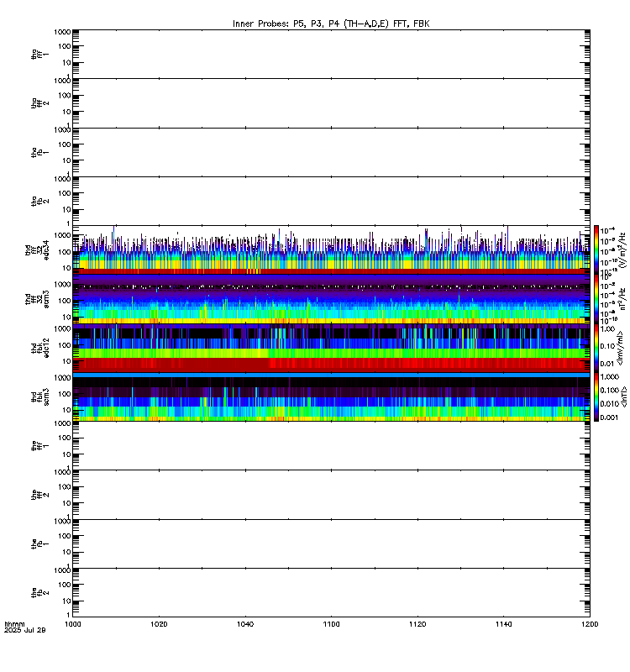The height and width of the screenshot is (672, 630).
Task: Click inside the thd fff edc34 spectrogram
Action: (x=331, y=249)
